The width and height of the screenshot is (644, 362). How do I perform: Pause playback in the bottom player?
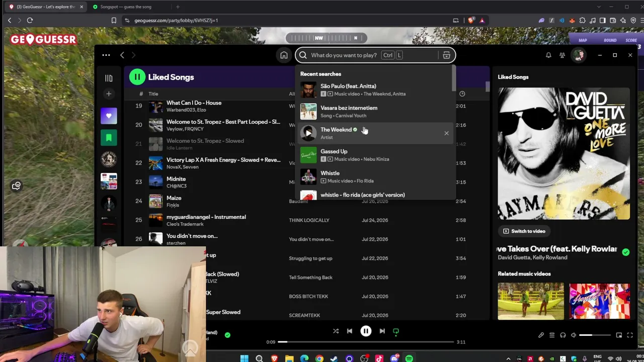coord(366,331)
